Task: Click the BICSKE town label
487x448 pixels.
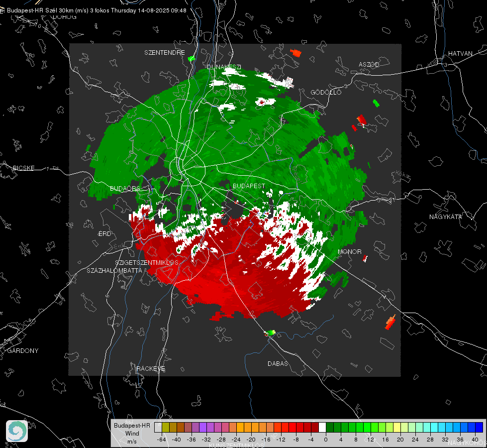Action: [x=23, y=168]
